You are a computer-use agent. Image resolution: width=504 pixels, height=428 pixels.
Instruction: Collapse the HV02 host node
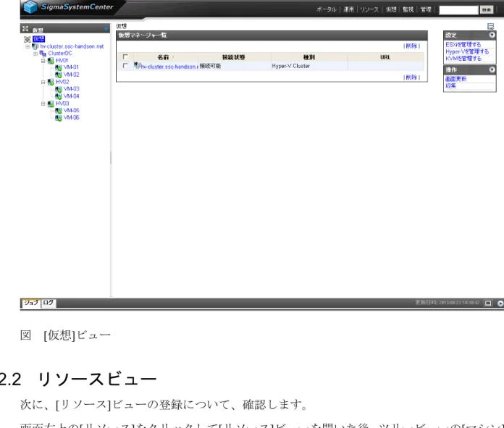pos(43,82)
